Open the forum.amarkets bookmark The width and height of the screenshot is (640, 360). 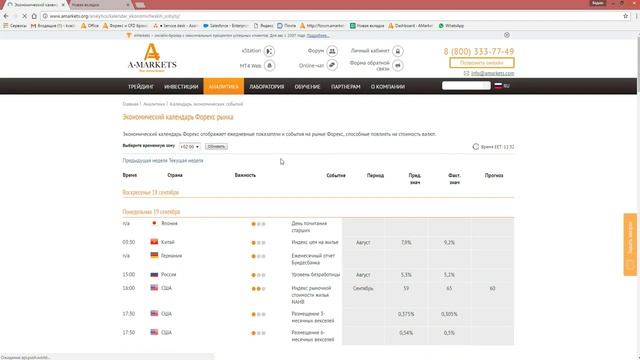[x=322, y=26]
